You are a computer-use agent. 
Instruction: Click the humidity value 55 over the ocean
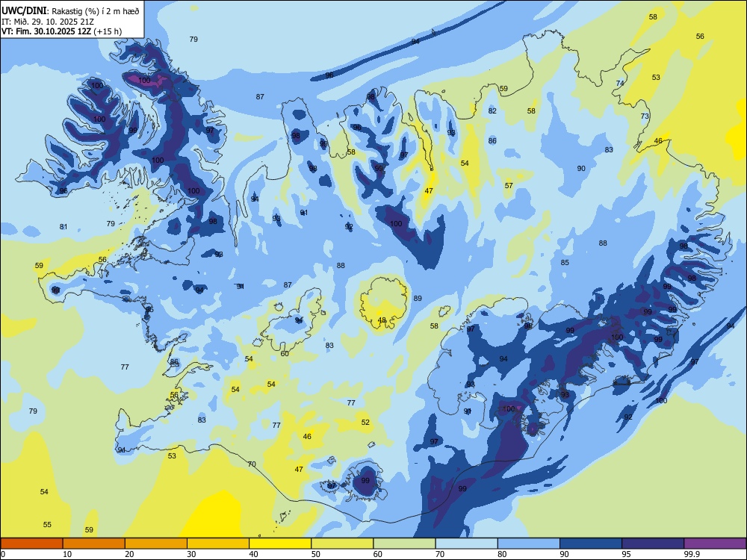[47, 525]
